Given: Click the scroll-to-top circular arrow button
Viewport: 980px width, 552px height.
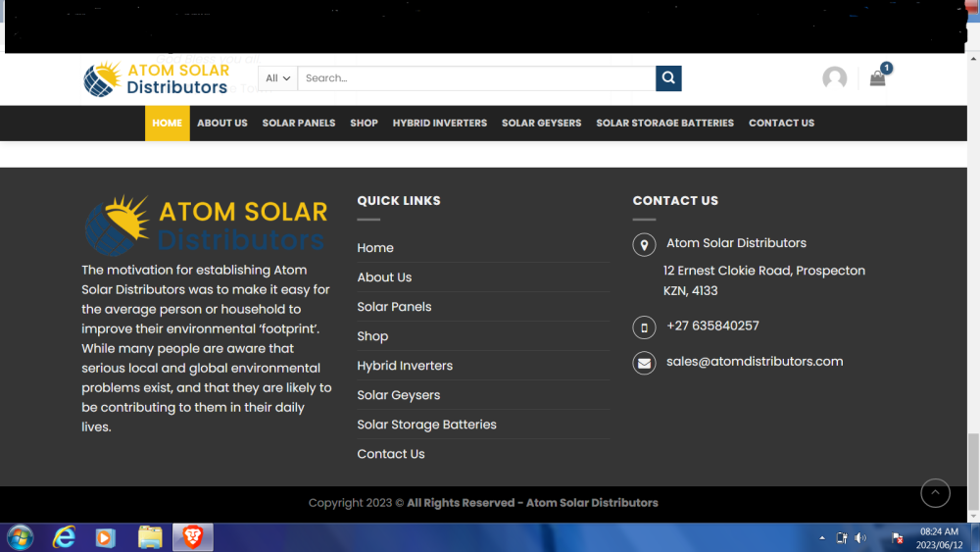Looking at the screenshot, I should [935, 493].
